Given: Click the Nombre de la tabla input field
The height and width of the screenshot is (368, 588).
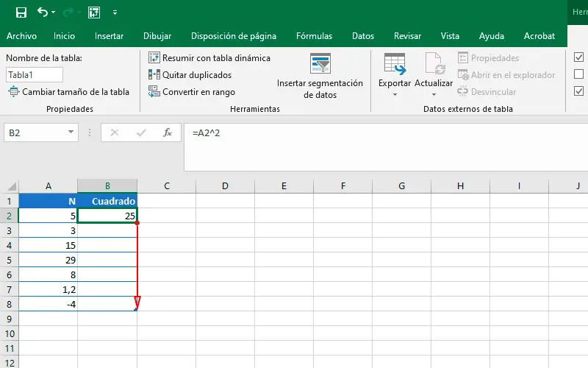Looking at the screenshot, I should (35, 74).
